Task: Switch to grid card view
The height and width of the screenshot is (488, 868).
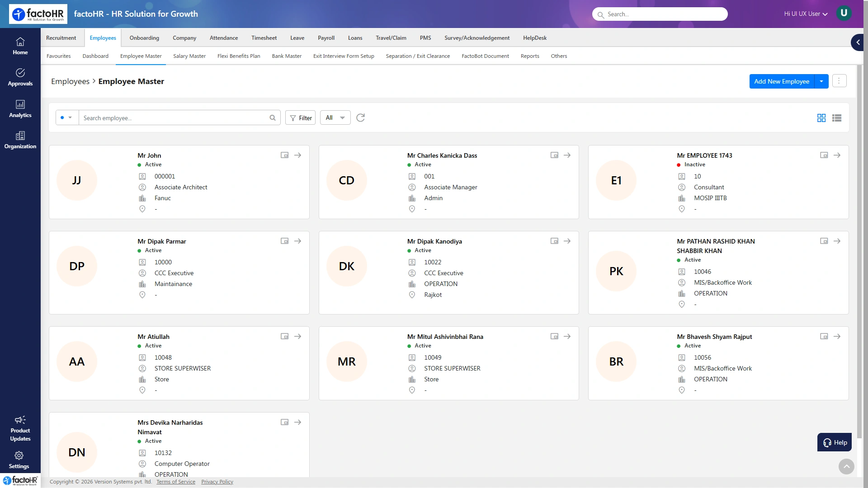Action: click(821, 118)
